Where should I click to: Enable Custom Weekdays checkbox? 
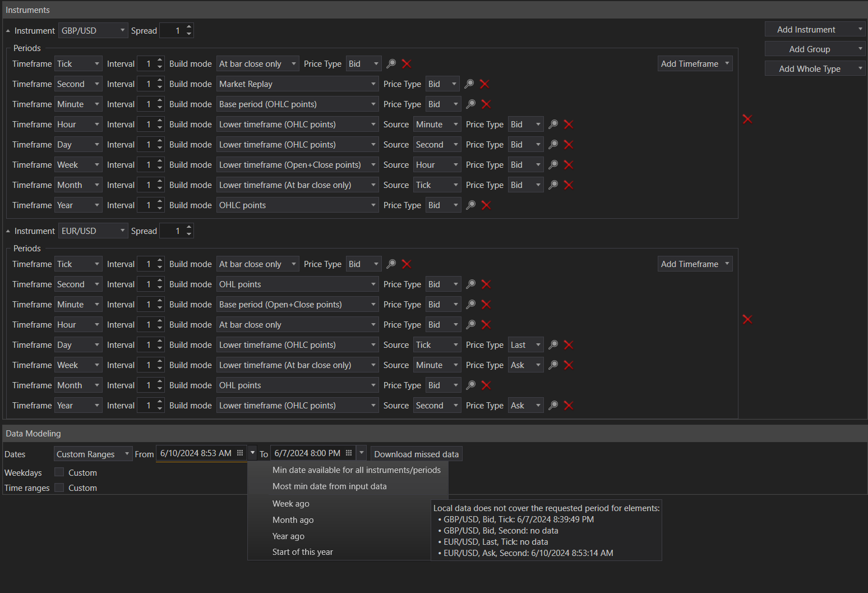tap(59, 472)
